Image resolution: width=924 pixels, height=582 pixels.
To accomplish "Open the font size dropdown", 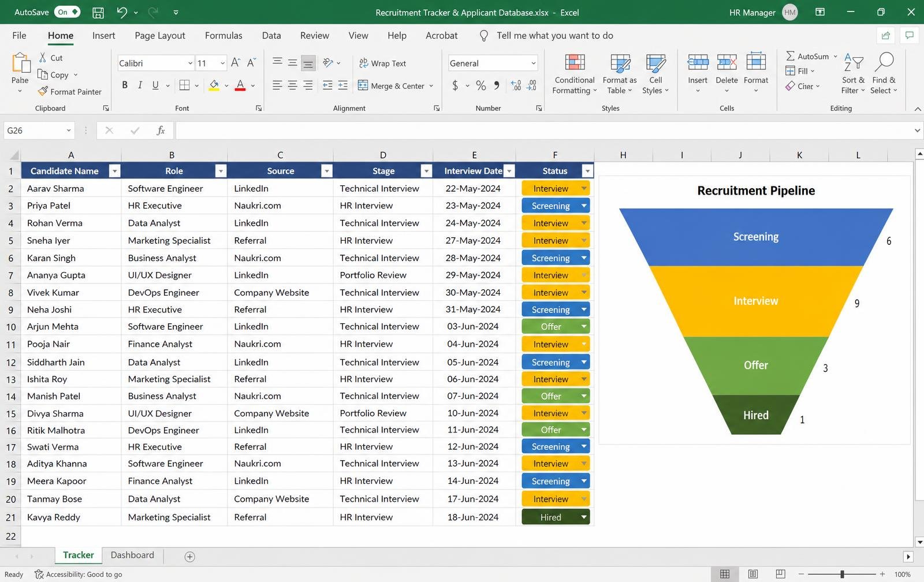I will pos(222,63).
